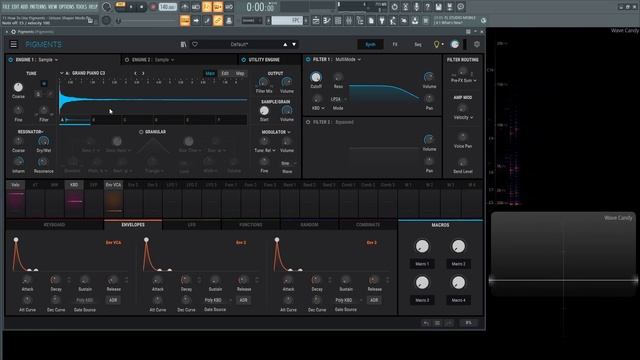This screenshot has width=640, height=360.
Task: Toggle Utility Engine power button
Action: coord(244,60)
